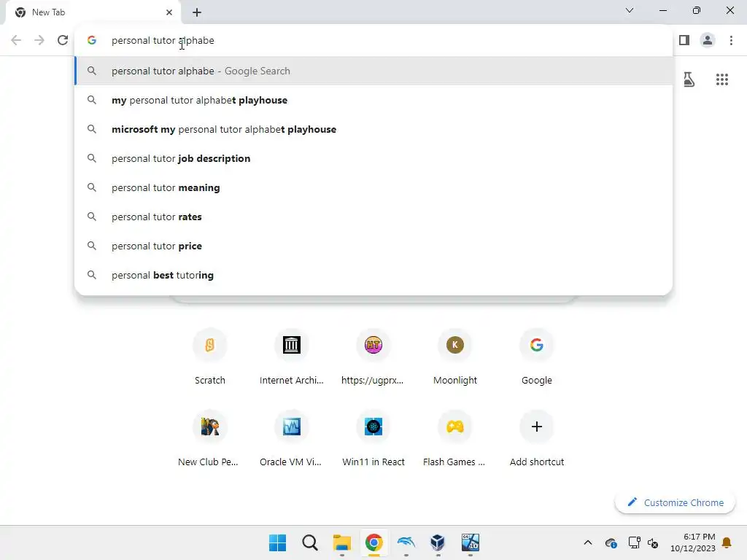Viewport: 747px width, 560px height.
Task: Open the Dolphin emulator taskbar icon
Action: (406, 542)
